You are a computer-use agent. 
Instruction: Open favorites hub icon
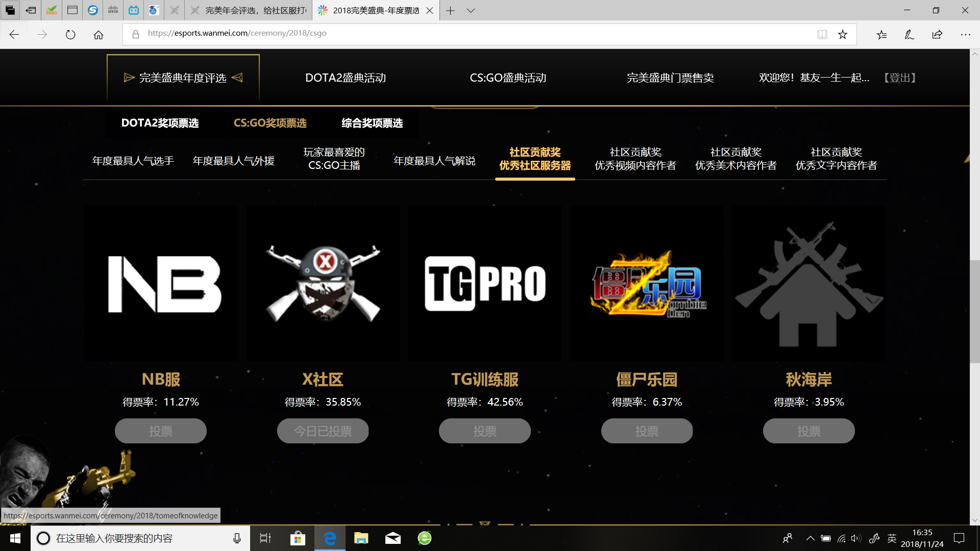point(881,35)
